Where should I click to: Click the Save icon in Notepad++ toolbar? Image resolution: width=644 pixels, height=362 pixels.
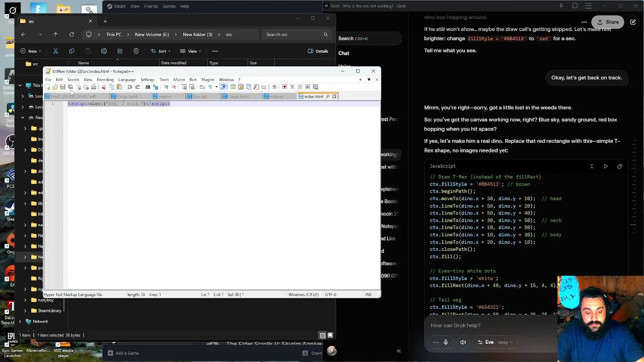coord(62,87)
